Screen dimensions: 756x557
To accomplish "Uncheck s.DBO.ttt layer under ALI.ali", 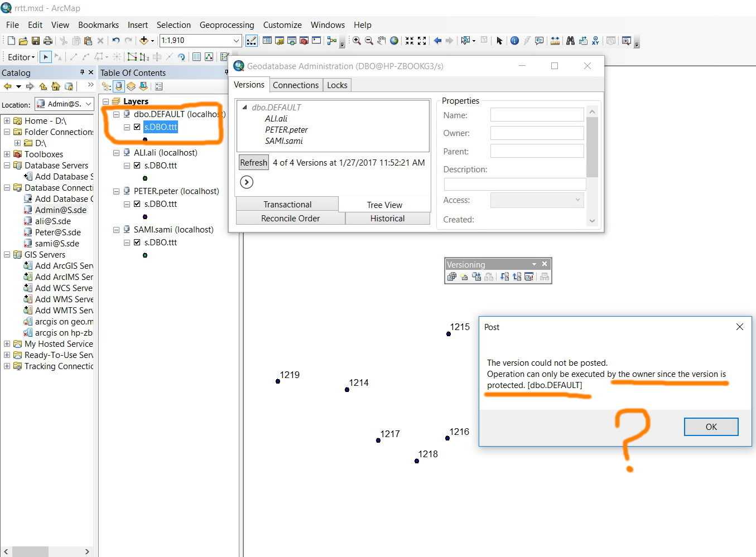I will [x=137, y=166].
